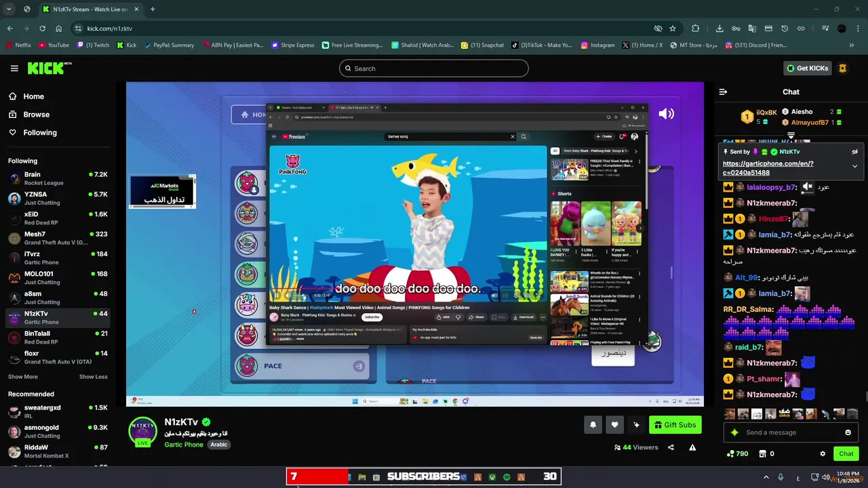Click Show More in Following list
Viewport: 868px width, 488px height.
click(23, 377)
